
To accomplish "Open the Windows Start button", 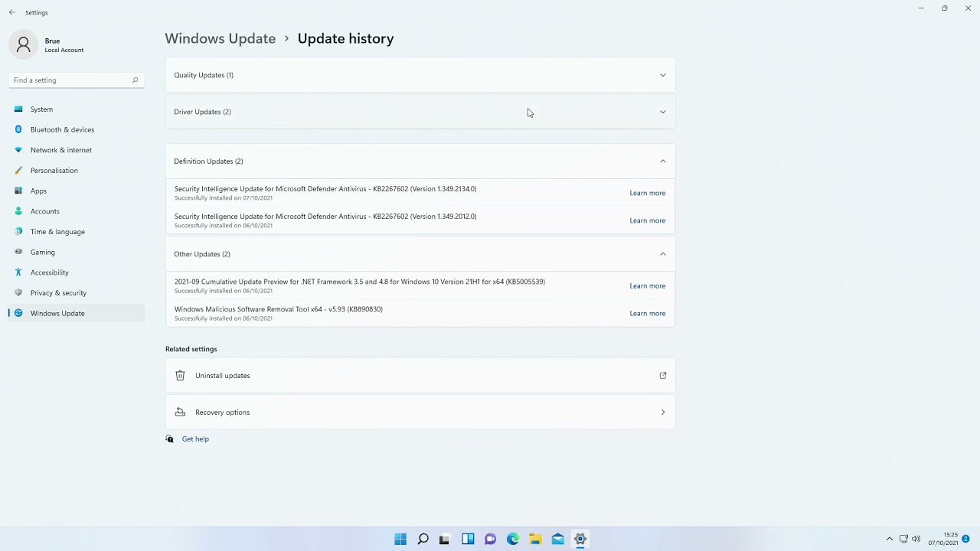I will [x=400, y=539].
